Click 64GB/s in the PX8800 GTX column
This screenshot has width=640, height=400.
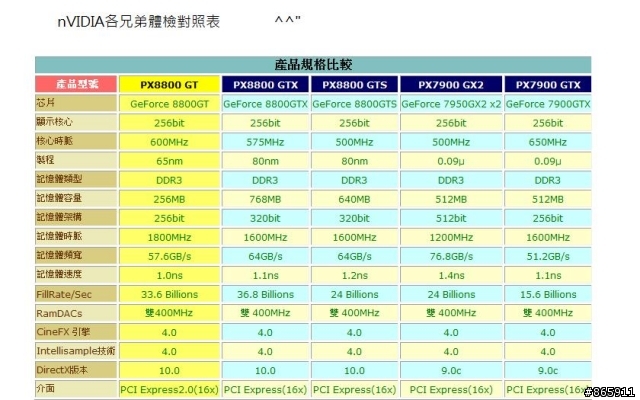coord(265,256)
